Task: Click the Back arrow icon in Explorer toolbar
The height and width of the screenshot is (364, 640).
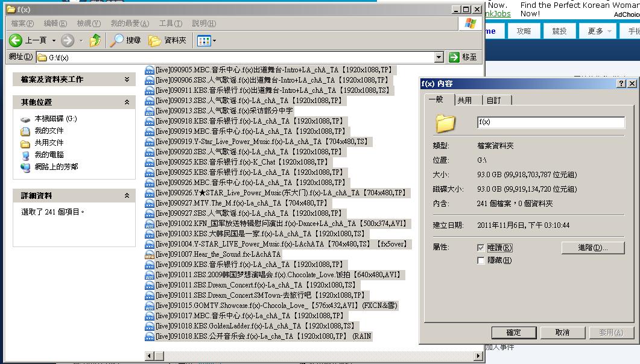Action: point(16,40)
